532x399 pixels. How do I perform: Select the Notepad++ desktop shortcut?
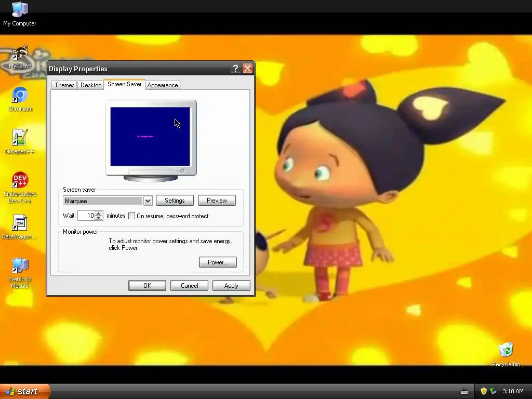(x=20, y=141)
